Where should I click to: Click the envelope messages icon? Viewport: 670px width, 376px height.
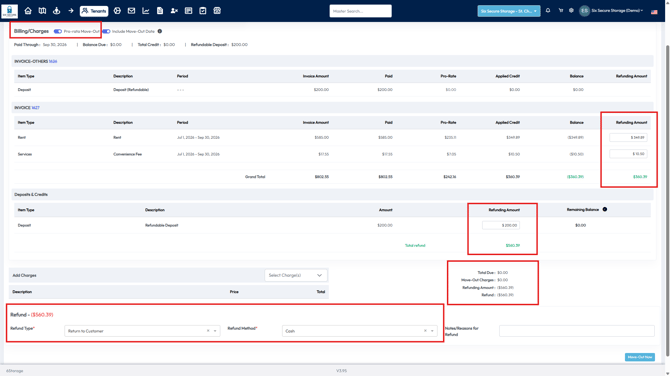point(131,11)
